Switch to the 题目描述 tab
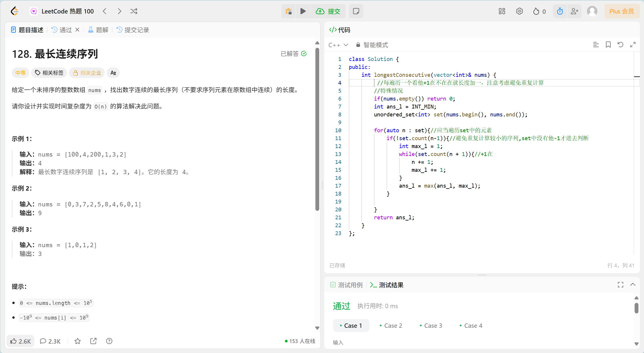 [27, 30]
